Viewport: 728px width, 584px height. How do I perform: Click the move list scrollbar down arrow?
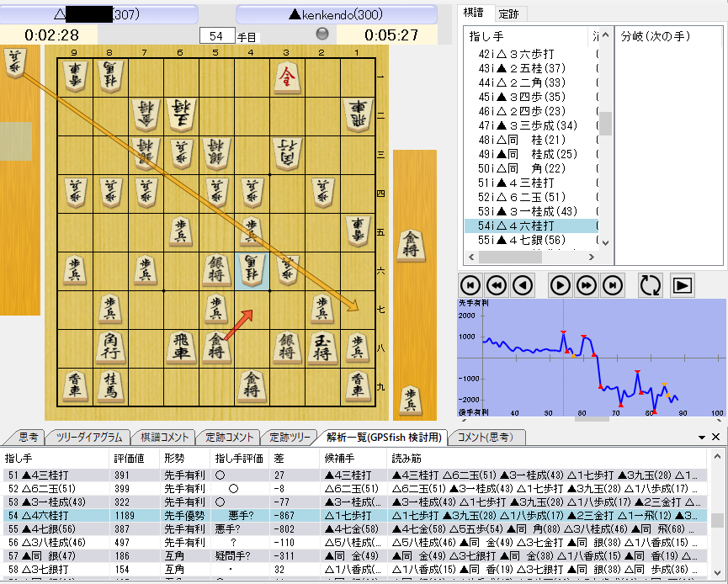click(605, 242)
